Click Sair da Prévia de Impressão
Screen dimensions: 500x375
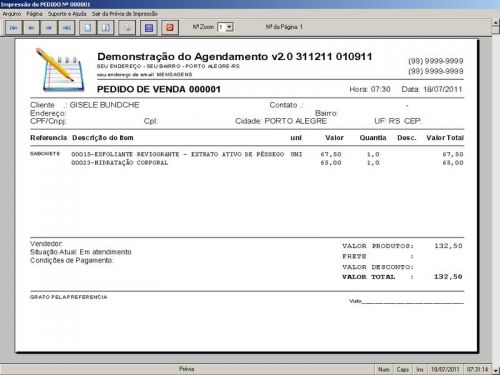click(x=125, y=14)
